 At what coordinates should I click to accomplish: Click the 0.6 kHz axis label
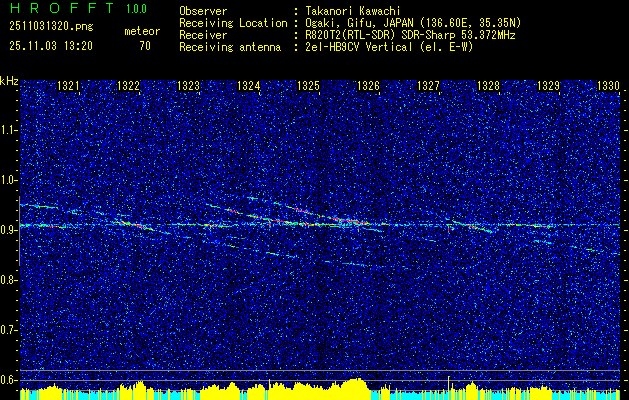[x=8, y=380]
